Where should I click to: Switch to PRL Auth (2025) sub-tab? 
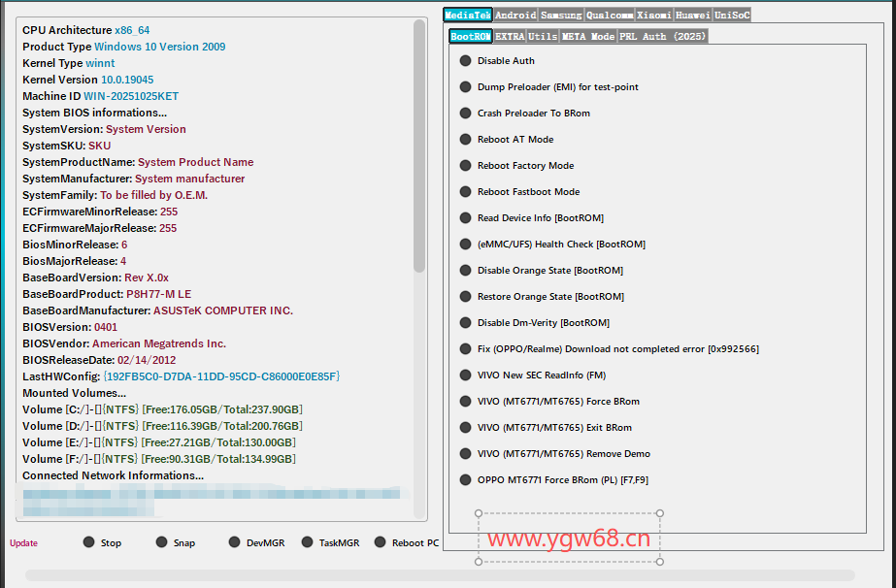coord(663,36)
